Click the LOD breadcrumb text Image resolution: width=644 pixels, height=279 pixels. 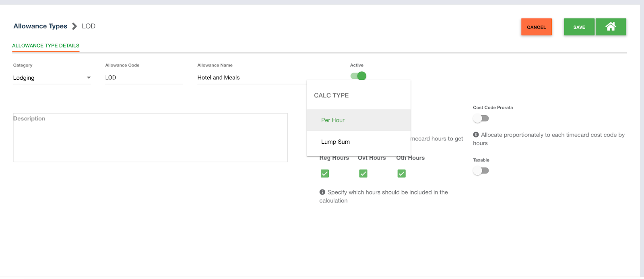[89, 26]
